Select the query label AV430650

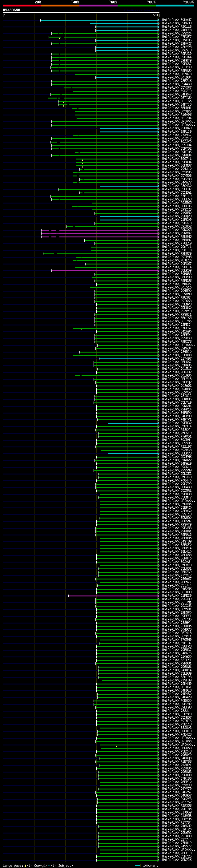[x=11, y=10]
